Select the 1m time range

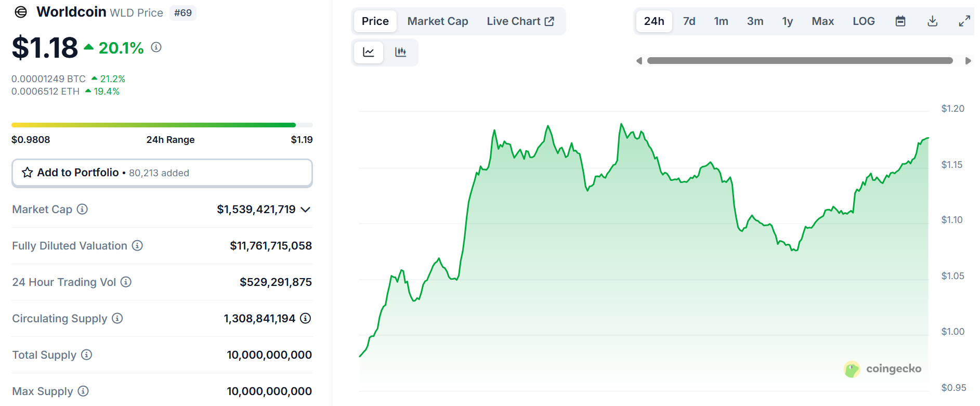pyautogui.click(x=721, y=21)
